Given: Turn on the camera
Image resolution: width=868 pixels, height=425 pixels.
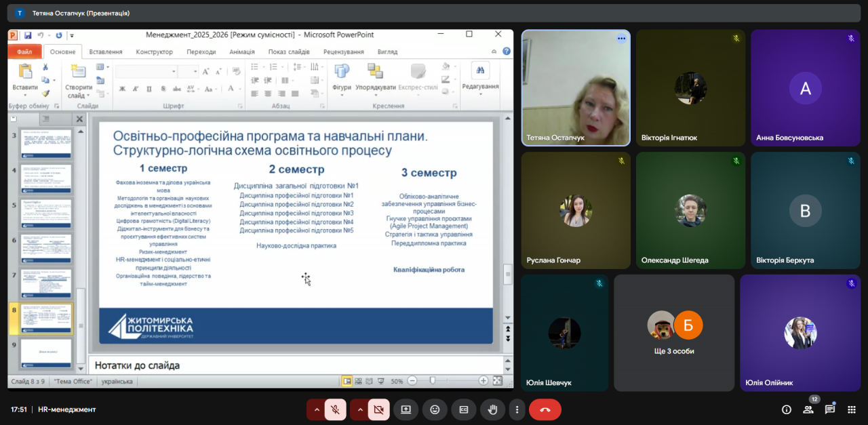Looking at the screenshot, I should pyautogui.click(x=378, y=409).
